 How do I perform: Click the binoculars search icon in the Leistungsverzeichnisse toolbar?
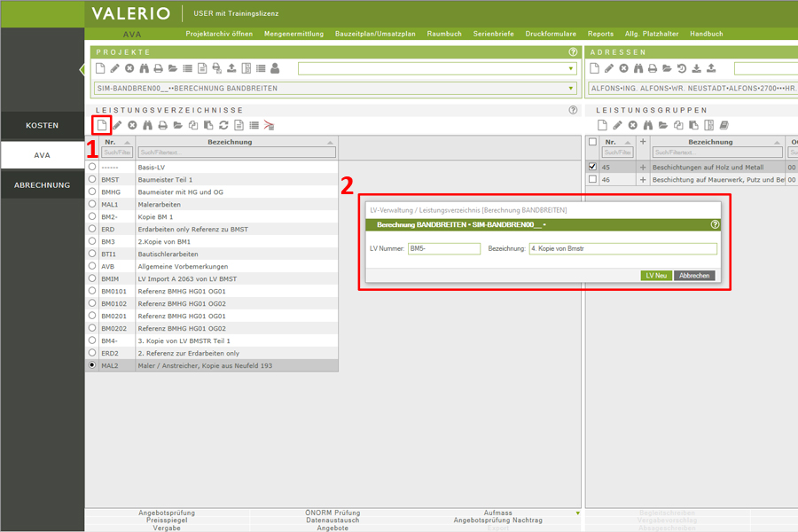coord(147,125)
